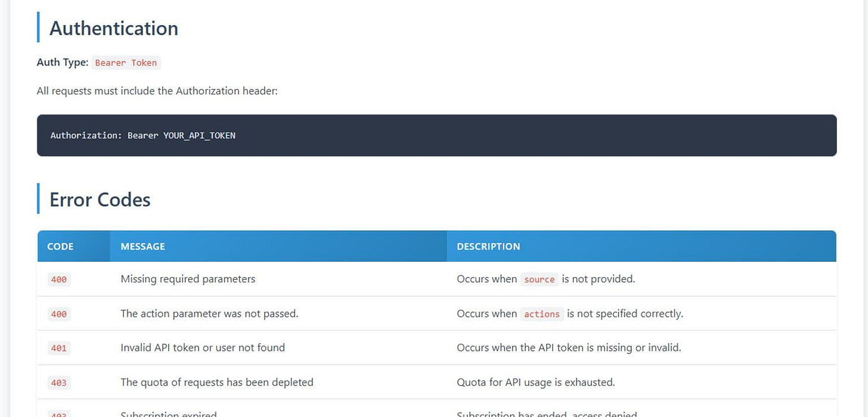Image resolution: width=868 pixels, height=417 pixels.
Task: Click the second 400 error code badge
Action: [x=58, y=314]
